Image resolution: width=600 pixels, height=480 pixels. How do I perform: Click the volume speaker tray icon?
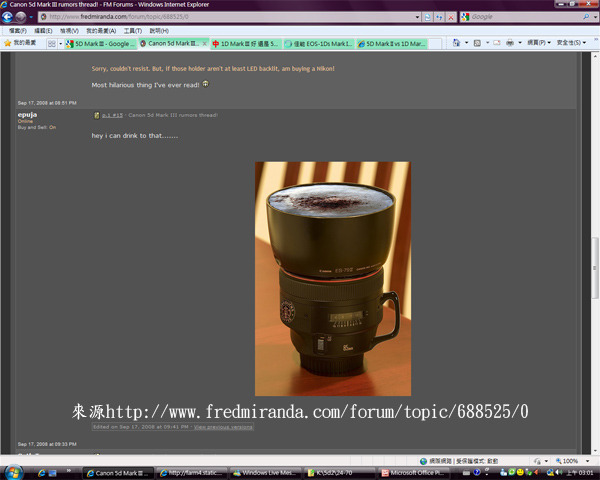pos(559,473)
